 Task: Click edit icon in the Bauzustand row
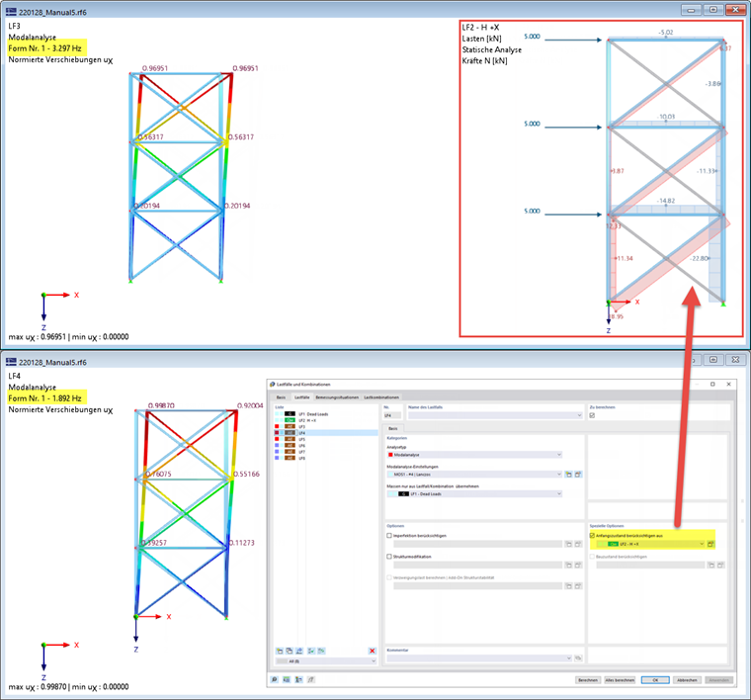pyautogui.click(x=720, y=565)
